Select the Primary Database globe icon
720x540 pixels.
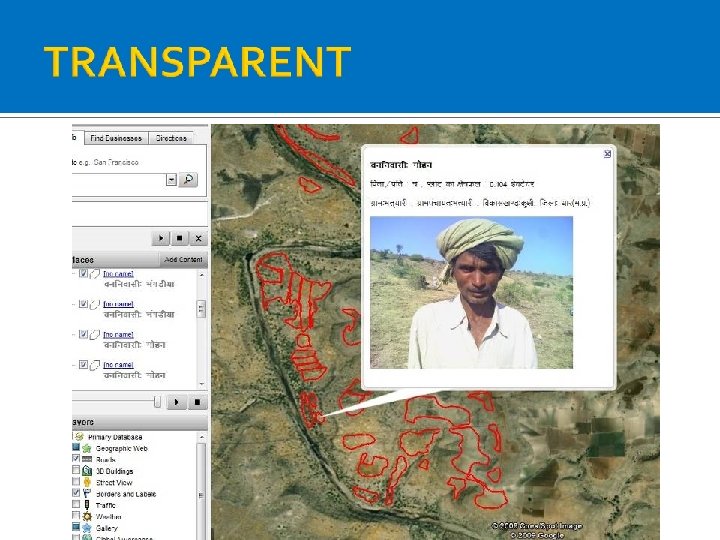[x=79, y=436]
